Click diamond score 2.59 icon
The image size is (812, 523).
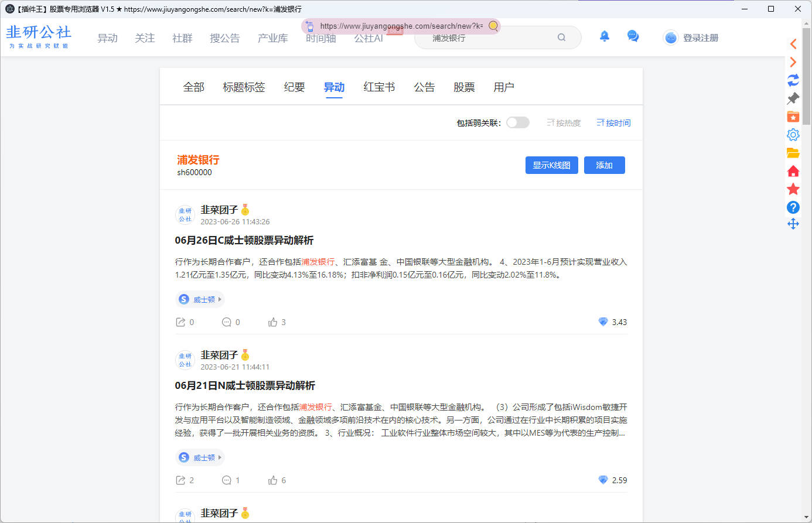(603, 480)
